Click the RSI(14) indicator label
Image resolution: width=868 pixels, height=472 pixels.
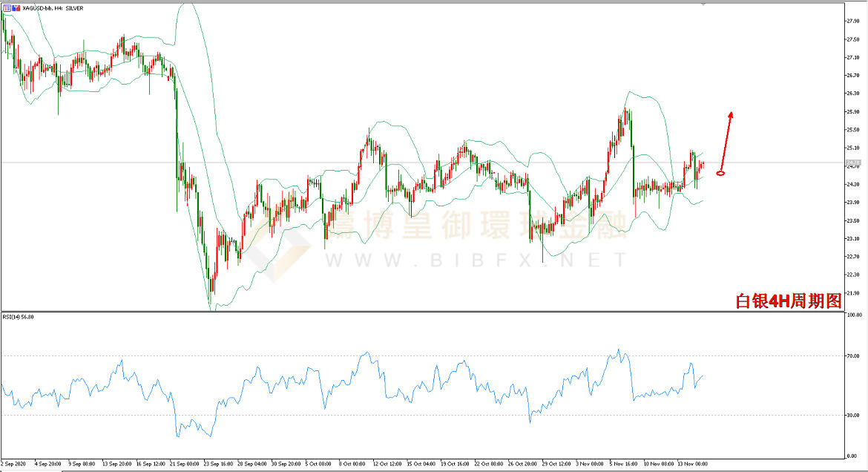[x=19, y=317]
